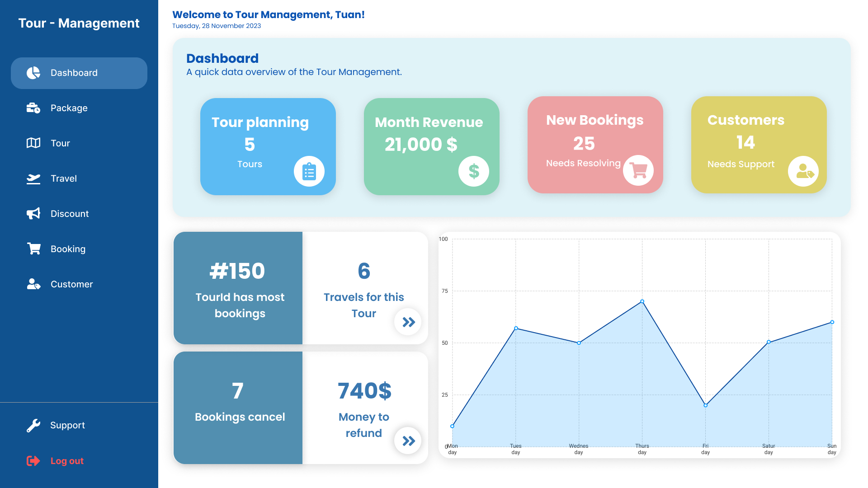
Task: Click the Tuesday data point on chart
Action: tap(516, 328)
